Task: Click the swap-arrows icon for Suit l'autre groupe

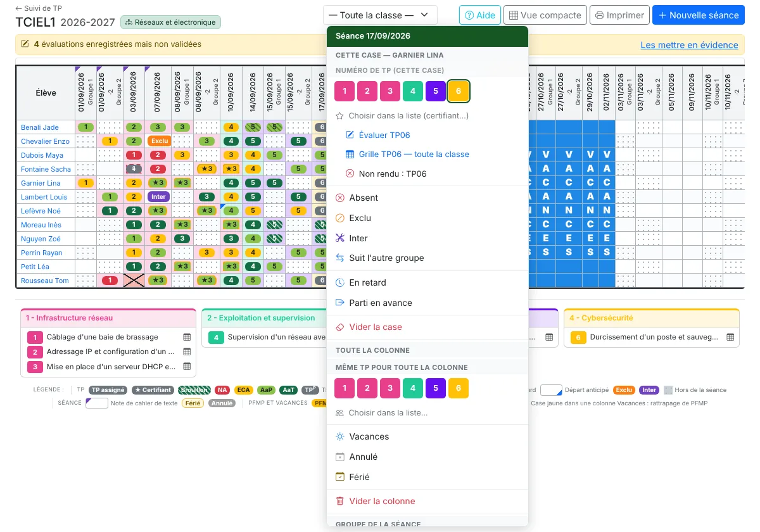Action: tap(339, 258)
